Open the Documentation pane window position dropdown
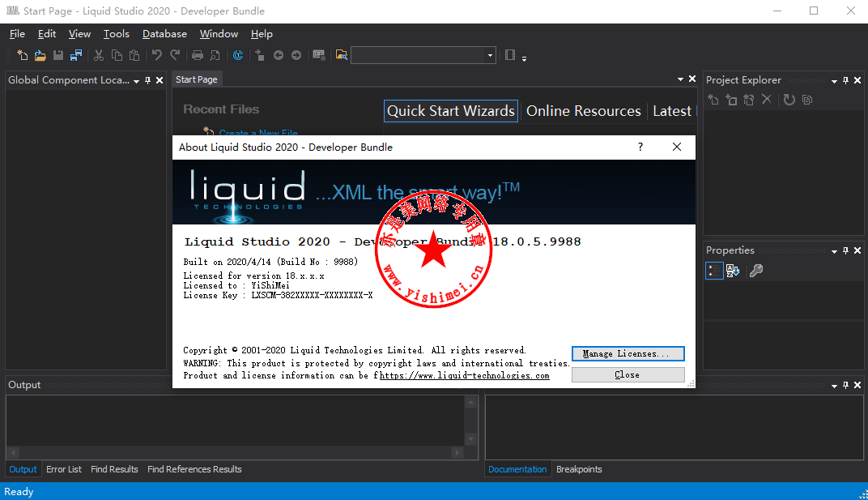The width and height of the screenshot is (868, 500). 834,385
